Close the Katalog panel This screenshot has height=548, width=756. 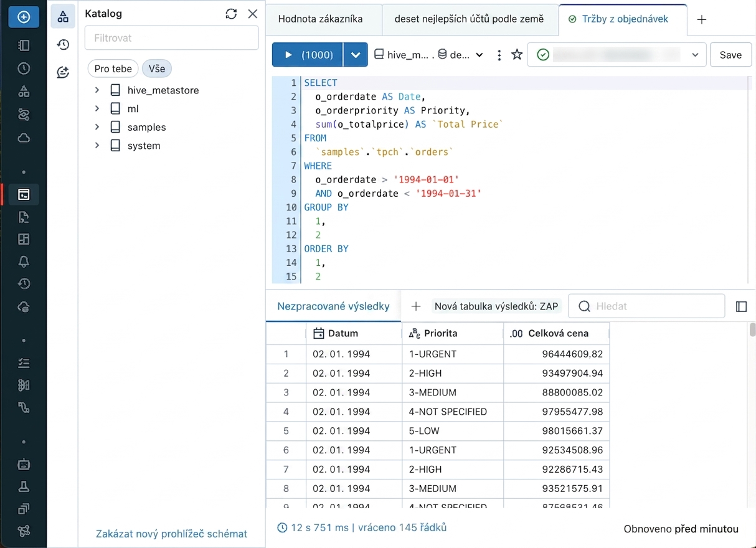252,14
